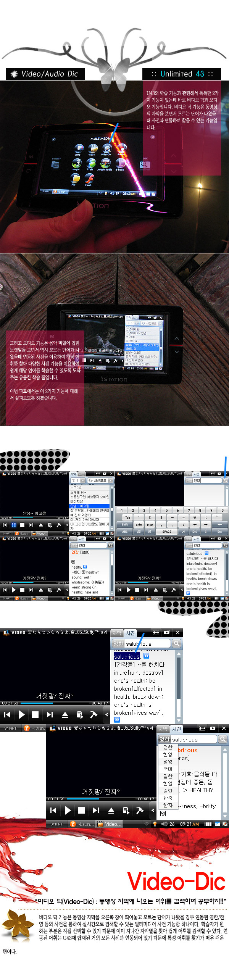Open playlist icon in language-list player
Screen dimensions: 229x980
[x=126, y=810]
